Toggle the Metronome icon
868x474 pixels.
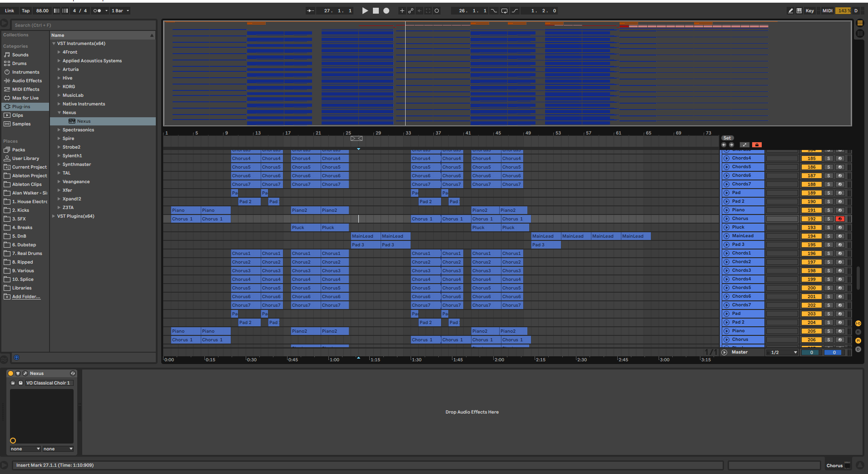[x=97, y=10]
